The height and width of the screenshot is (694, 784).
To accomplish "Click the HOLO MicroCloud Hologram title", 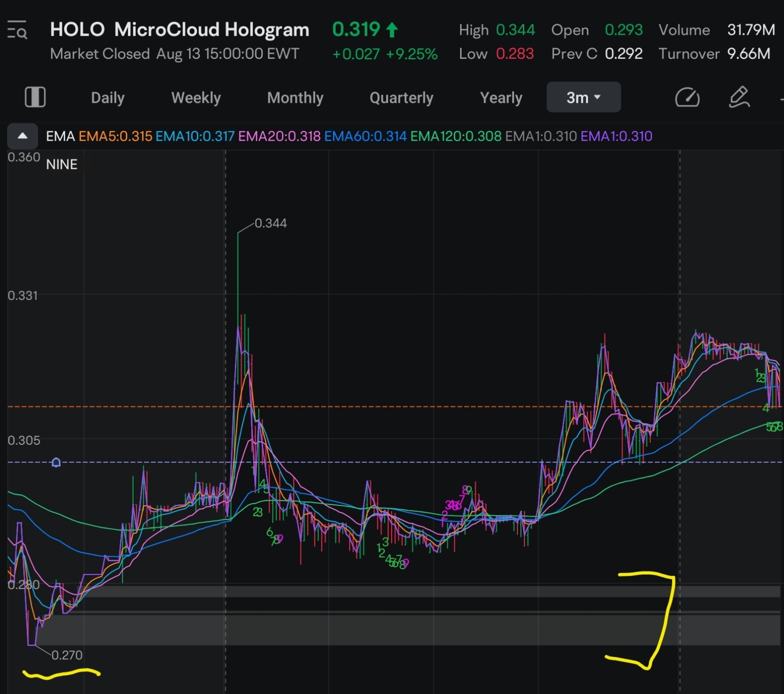I will click(x=179, y=29).
